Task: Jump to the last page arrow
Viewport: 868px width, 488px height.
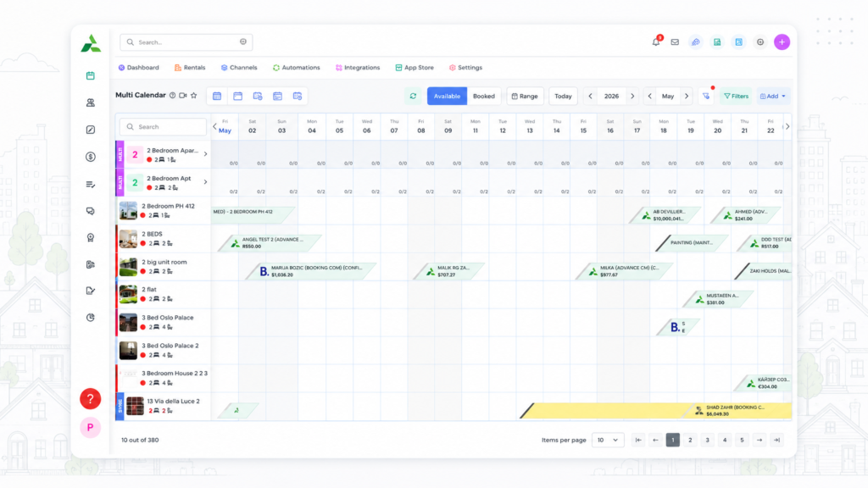Action: point(776,441)
